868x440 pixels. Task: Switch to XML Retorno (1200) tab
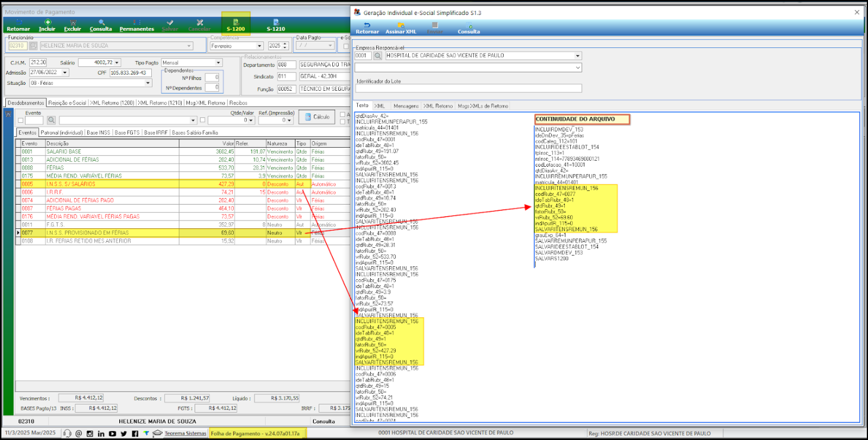click(112, 103)
